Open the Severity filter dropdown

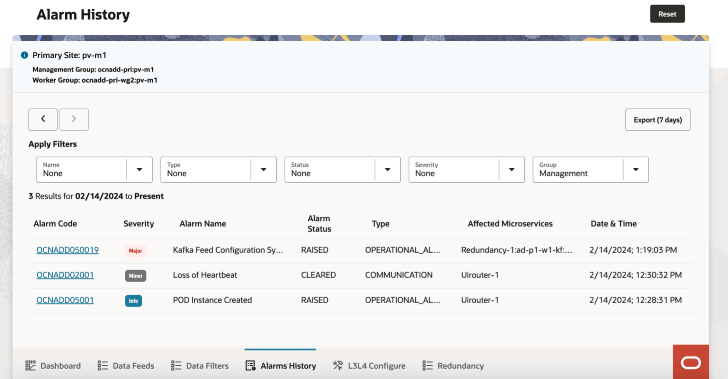[466, 170]
